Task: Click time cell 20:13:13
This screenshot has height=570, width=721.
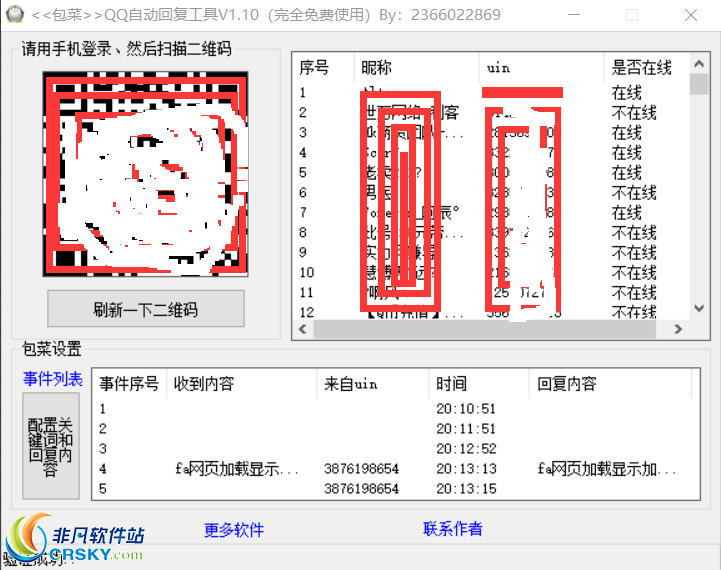Action: 466,468
